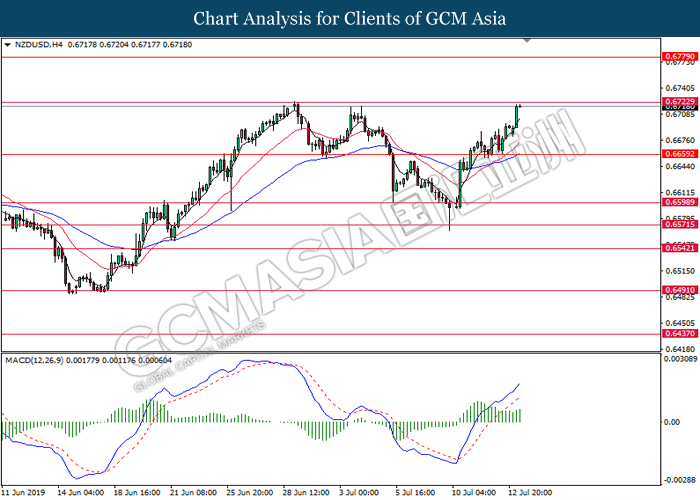Click the 0.00 level on MACD scale
The height and width of the screenshot is (500, 700).
click(x=672, y=422)
